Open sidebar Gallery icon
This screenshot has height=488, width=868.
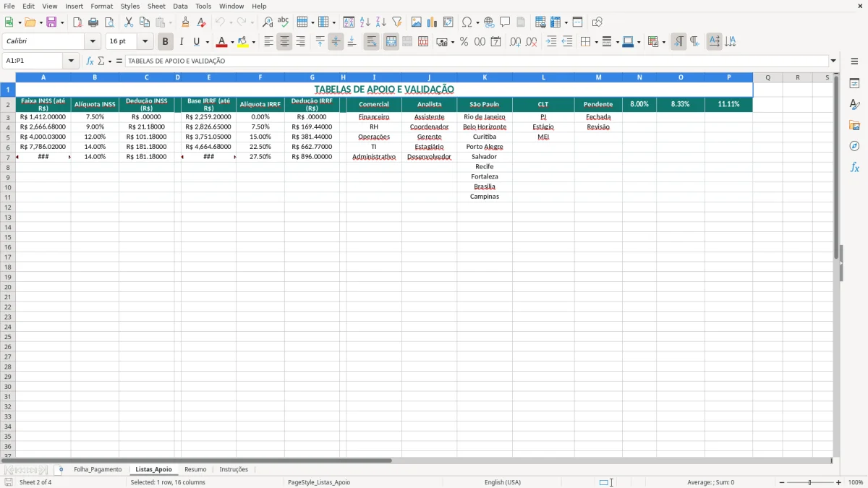(854, 126)
